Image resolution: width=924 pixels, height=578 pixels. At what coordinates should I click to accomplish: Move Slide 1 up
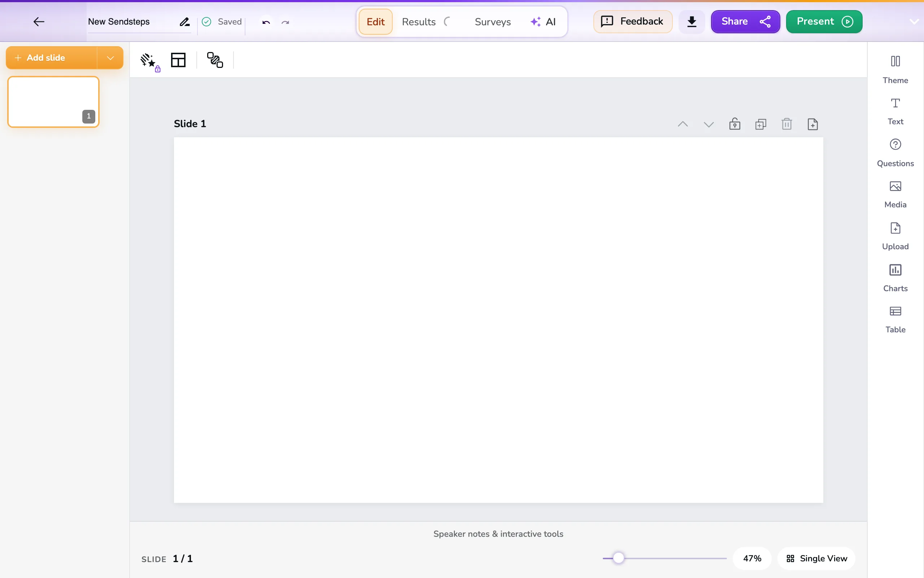click(x=683, y=124)
